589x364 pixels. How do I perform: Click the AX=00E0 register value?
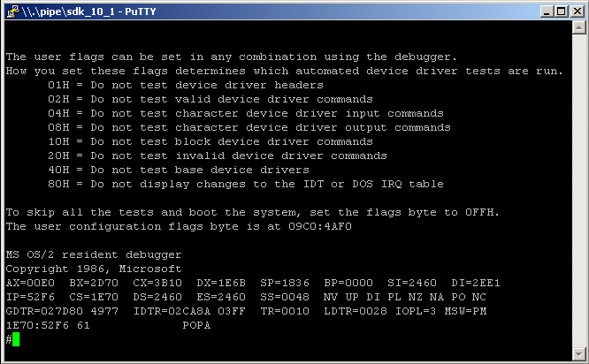30,283
